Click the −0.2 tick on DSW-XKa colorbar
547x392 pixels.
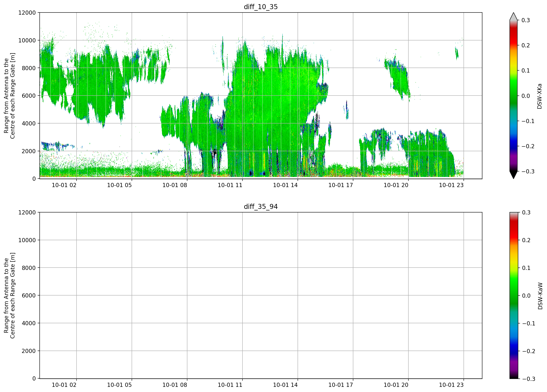click(528, 146)
